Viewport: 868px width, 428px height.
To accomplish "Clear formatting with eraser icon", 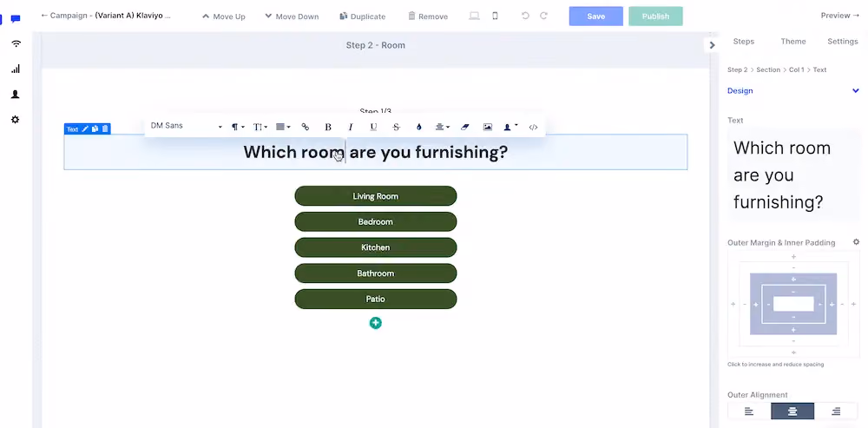I will (x=465, y=127).
